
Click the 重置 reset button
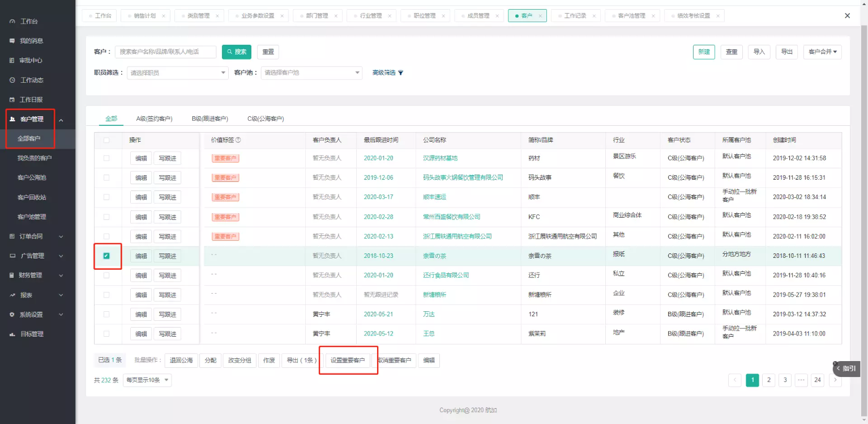pyautogui.click(x=268, y=52)
